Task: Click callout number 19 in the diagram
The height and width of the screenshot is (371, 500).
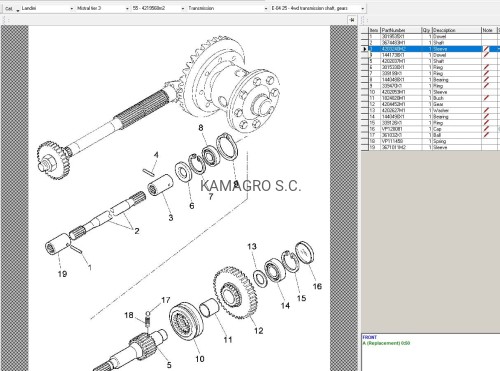Action: [x=62, y=274]
